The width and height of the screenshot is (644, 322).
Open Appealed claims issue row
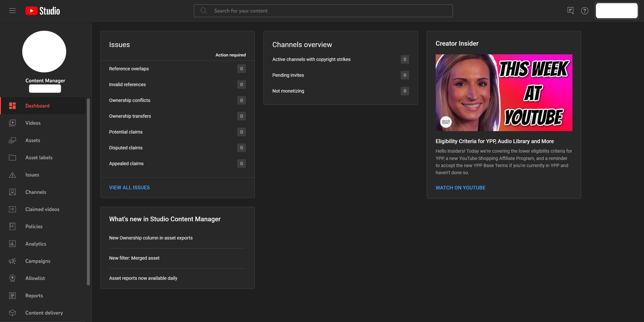coord(177,163)
